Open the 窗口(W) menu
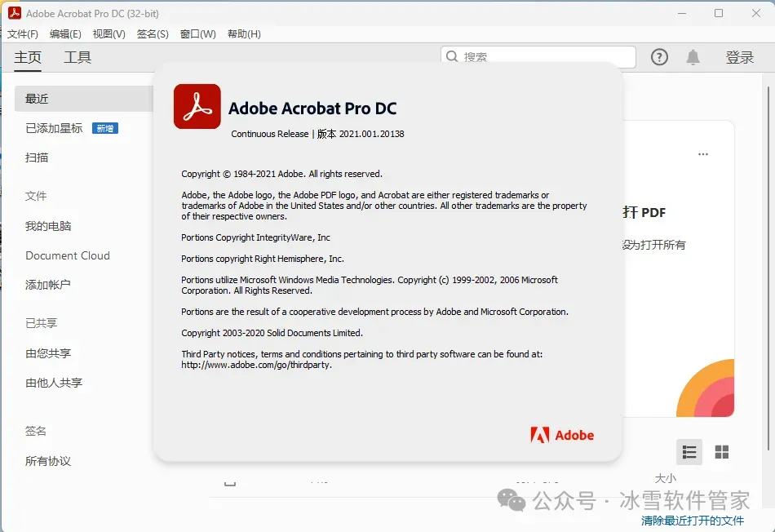The width and height of the screenshot is (775, 532). [197, 34]
